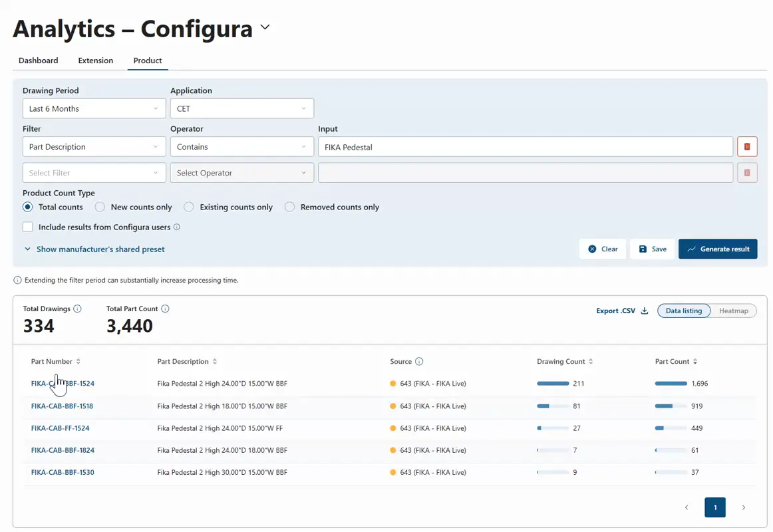773x532 pixels.
Task: Open part FIKA-CAB-BBF-1824 link
Action: click(x=63, y=450)
